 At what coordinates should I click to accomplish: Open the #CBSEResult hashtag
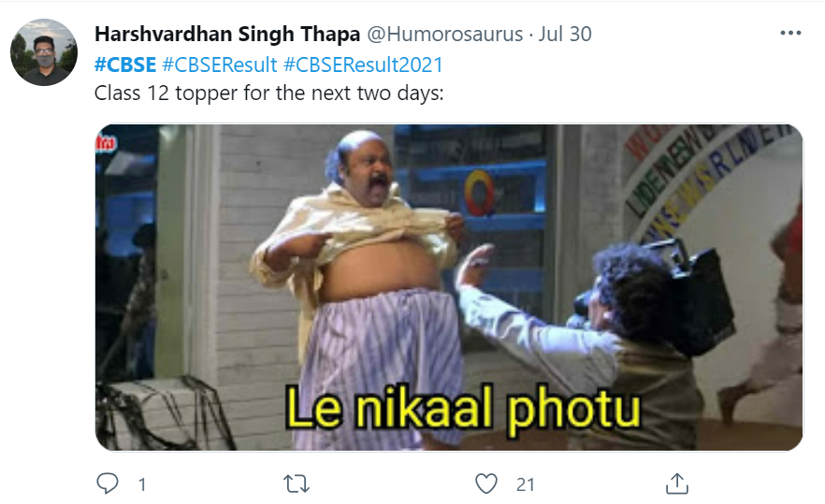[220, 65]
